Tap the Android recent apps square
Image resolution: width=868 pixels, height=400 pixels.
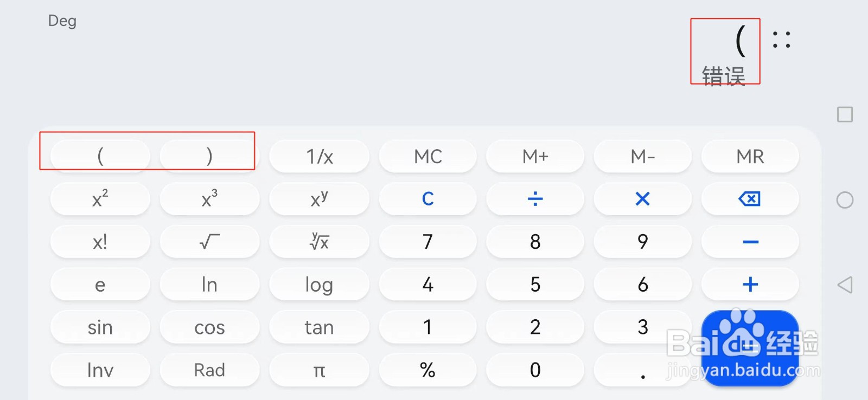845,114
